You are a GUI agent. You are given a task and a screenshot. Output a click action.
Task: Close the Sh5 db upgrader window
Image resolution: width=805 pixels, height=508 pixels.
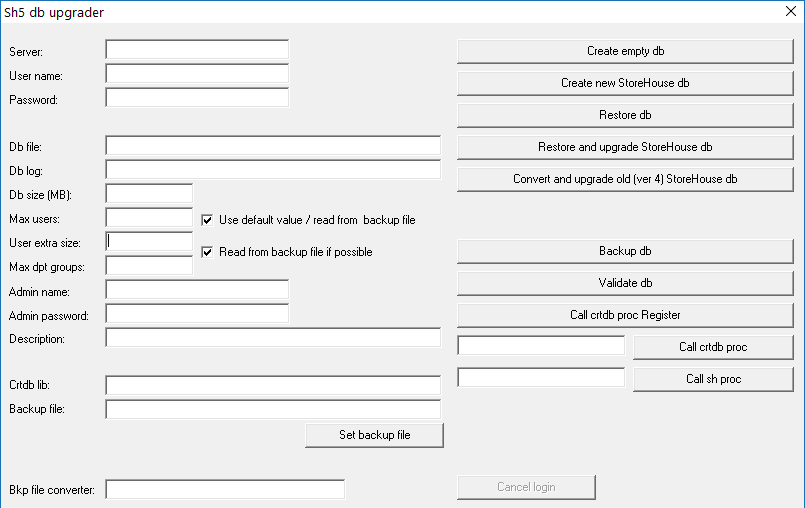791,11
